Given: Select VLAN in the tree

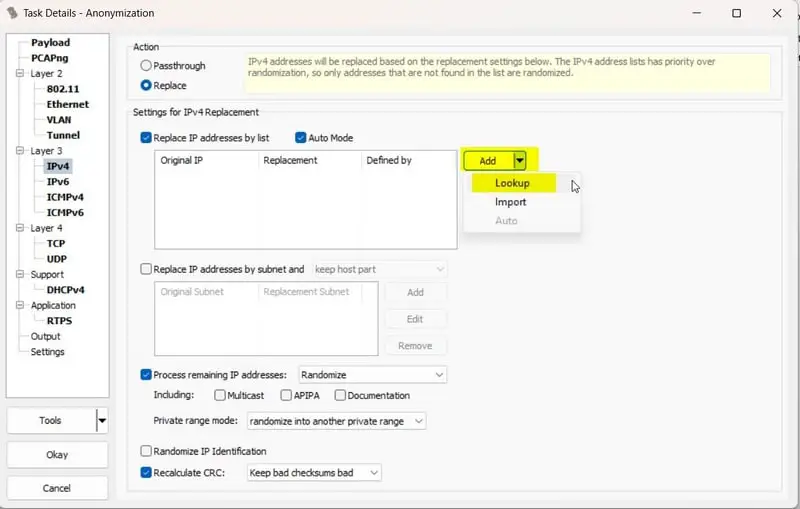Looking at the screenshot, I should point(59,120).
